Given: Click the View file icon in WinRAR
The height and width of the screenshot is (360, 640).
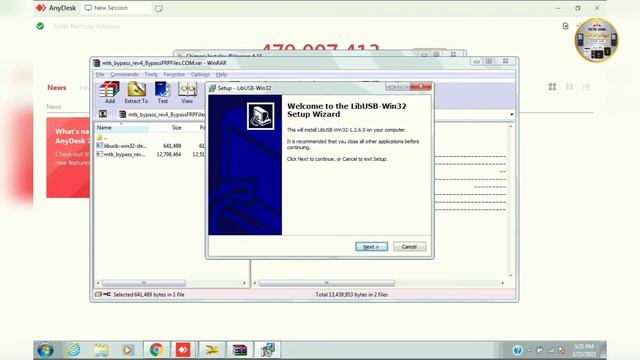Looking at the screenshot, I should pyautogui.click(x=187, y=92).
